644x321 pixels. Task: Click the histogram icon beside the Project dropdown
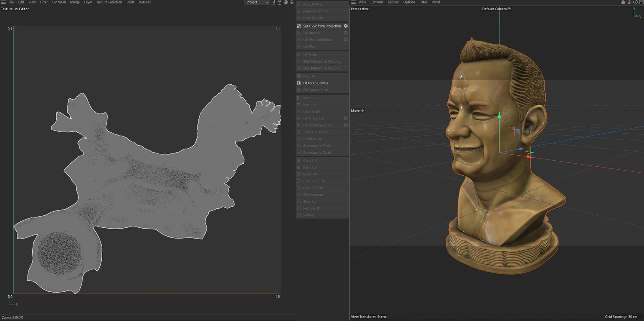[x=273, y=2]
